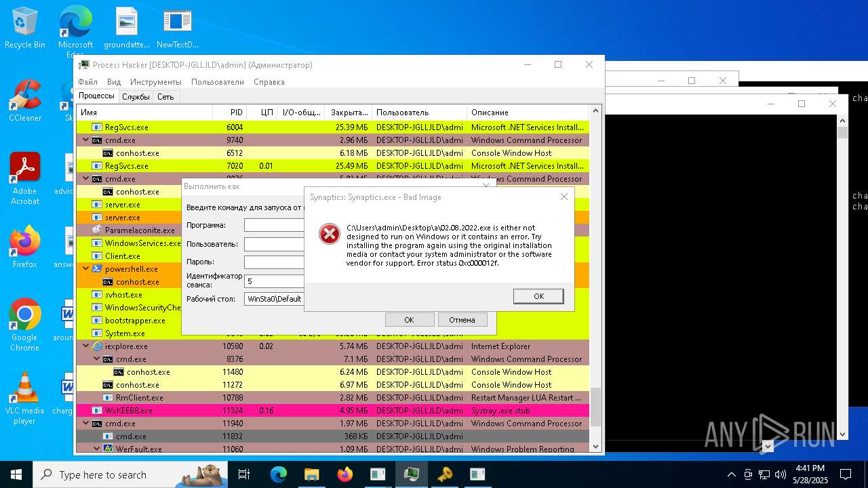Viewport: 868px width, 488px height.
Task: Open the NewTextD... file on the desktop
Action: 178,27
